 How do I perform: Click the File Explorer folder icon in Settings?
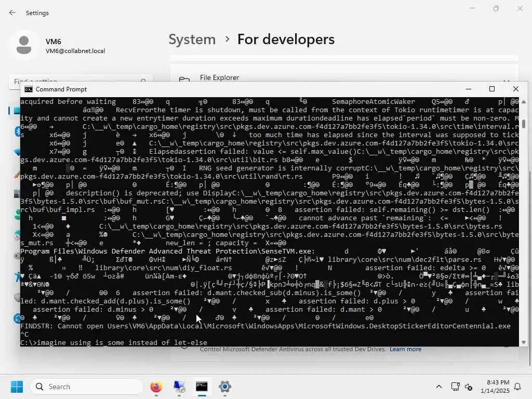pyautogui.click(x=184, y=80)
